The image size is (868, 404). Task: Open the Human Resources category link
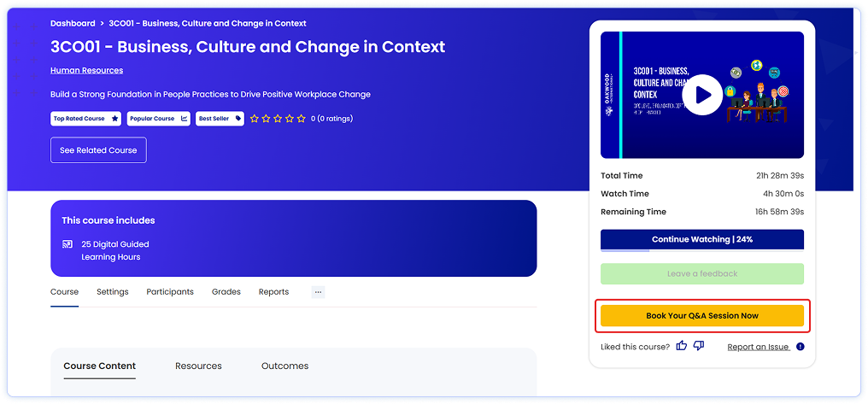pyautogui.click(x=86, y=71)
